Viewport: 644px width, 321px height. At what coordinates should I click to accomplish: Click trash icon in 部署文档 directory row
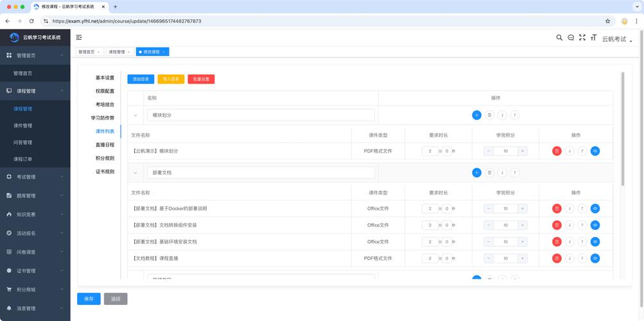click(489, 173)
